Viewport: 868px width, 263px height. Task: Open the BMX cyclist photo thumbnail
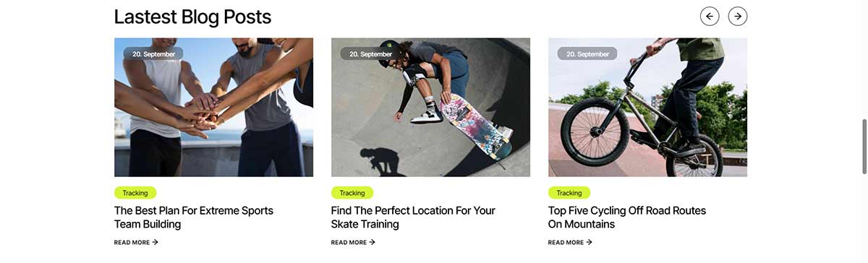coord(647,107)
